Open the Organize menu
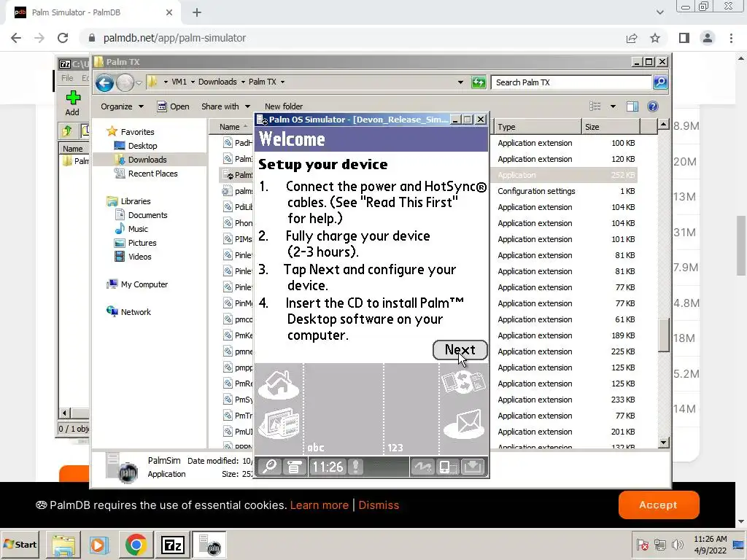Viewport: 747px width, 560px height. 122,106
